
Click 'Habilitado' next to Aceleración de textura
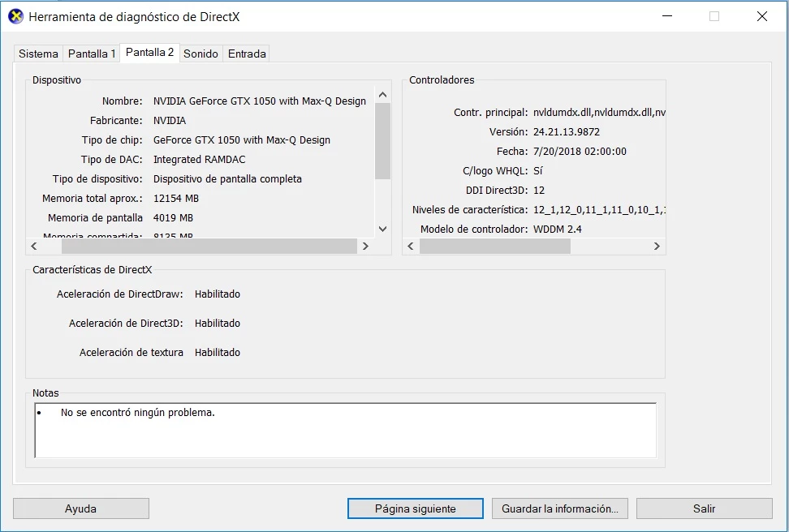point(218,353)
